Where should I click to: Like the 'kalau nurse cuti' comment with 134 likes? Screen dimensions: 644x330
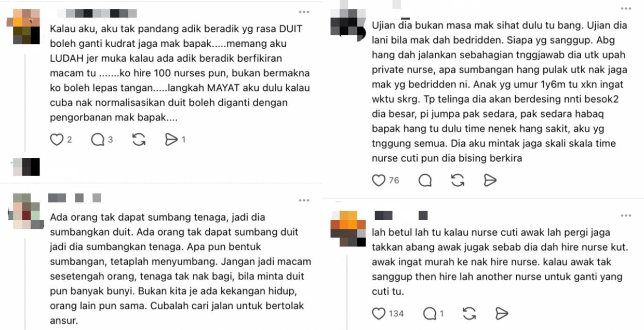coord(379,313)
